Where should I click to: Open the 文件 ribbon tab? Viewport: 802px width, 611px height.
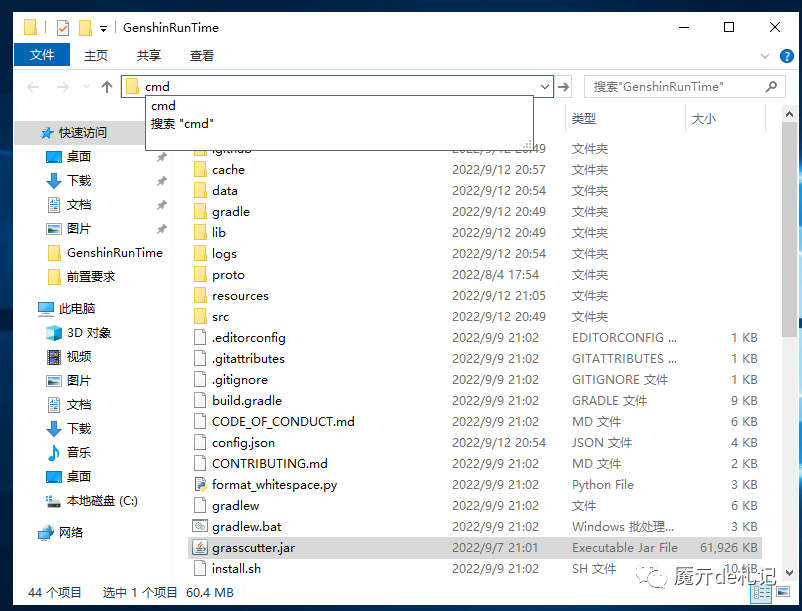click(x=42, y=55)
